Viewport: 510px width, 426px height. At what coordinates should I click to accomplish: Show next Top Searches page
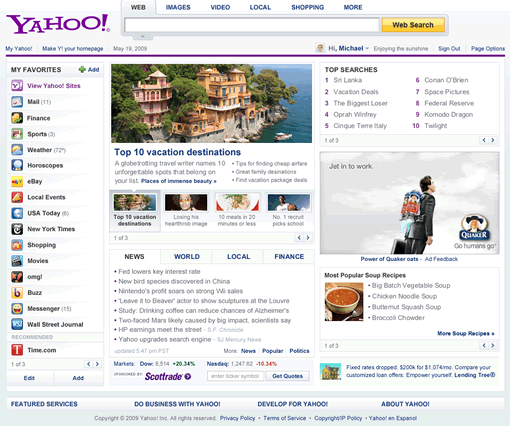pyautogui.click(x=493, y=140)
